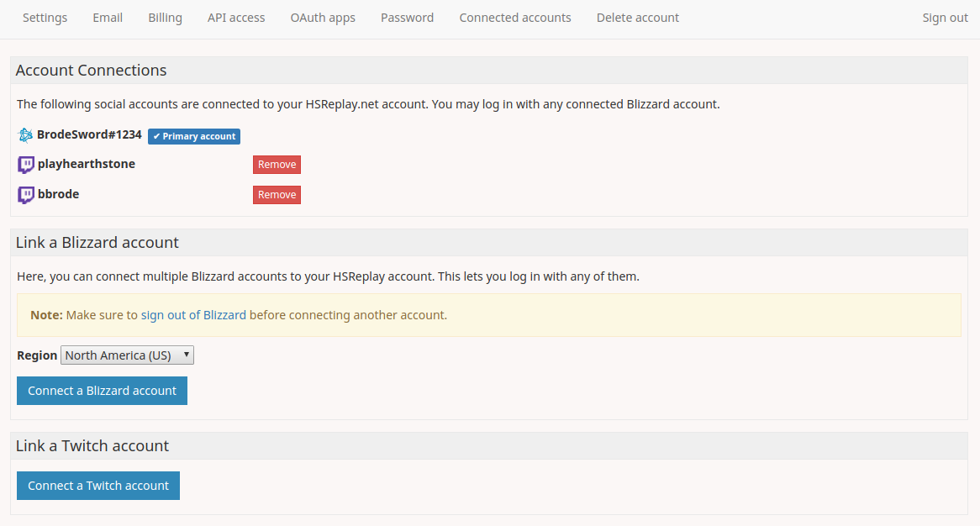Go to the Email tab
The image size is (980, 526).
[x=108, y=18]
